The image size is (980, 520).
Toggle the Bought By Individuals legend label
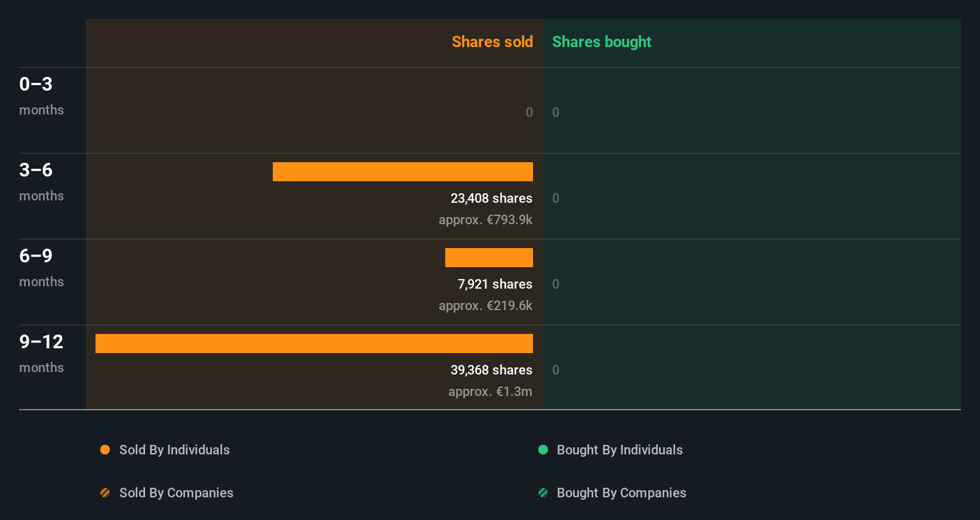pos(620,450)
